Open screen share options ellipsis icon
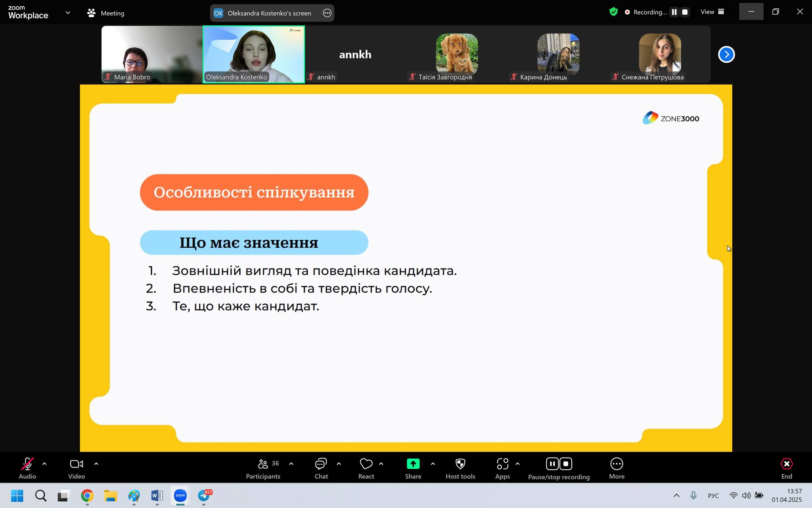812x508 pixels. [x=327, y=13]
